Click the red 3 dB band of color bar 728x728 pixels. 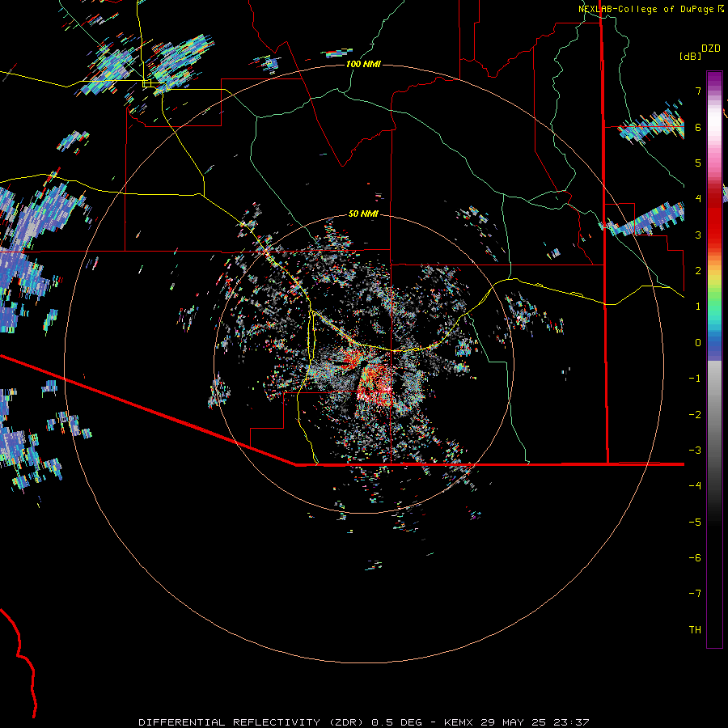tap(714, 235)
